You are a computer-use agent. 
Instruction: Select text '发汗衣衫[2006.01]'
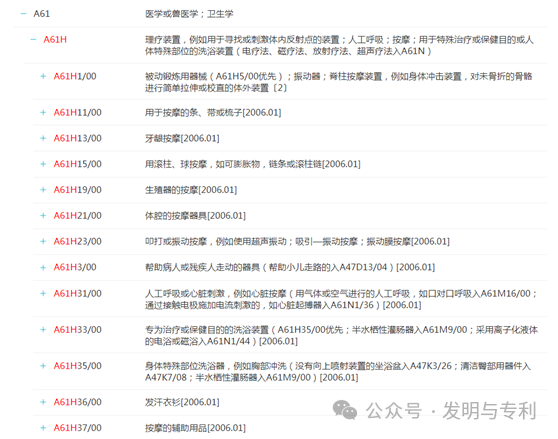coord(182,402)
